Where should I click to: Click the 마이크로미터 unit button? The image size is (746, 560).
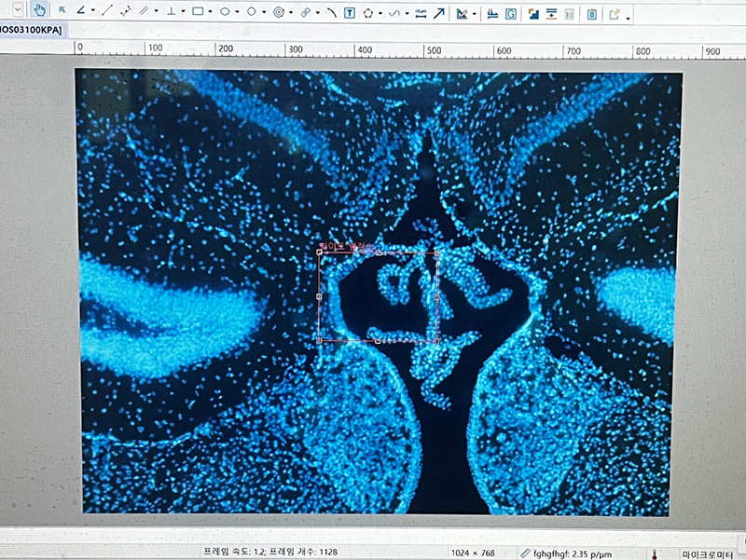coord(711,553)
